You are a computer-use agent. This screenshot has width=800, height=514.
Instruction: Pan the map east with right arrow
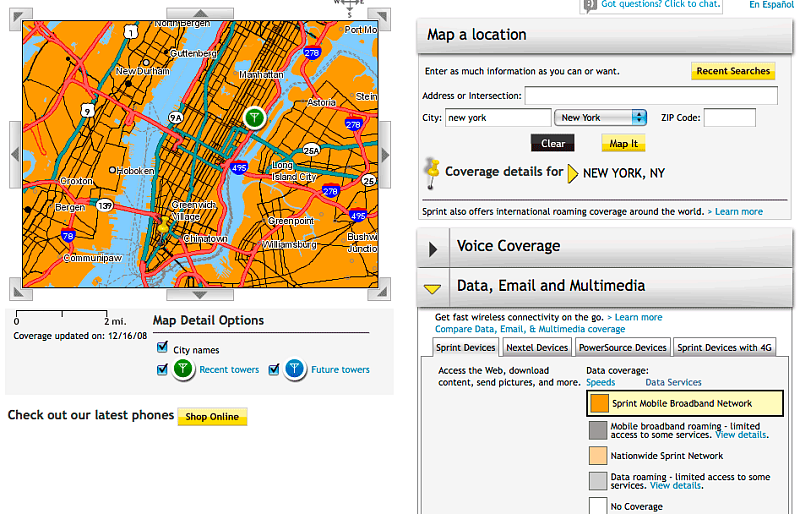click(x=385, y=155)
